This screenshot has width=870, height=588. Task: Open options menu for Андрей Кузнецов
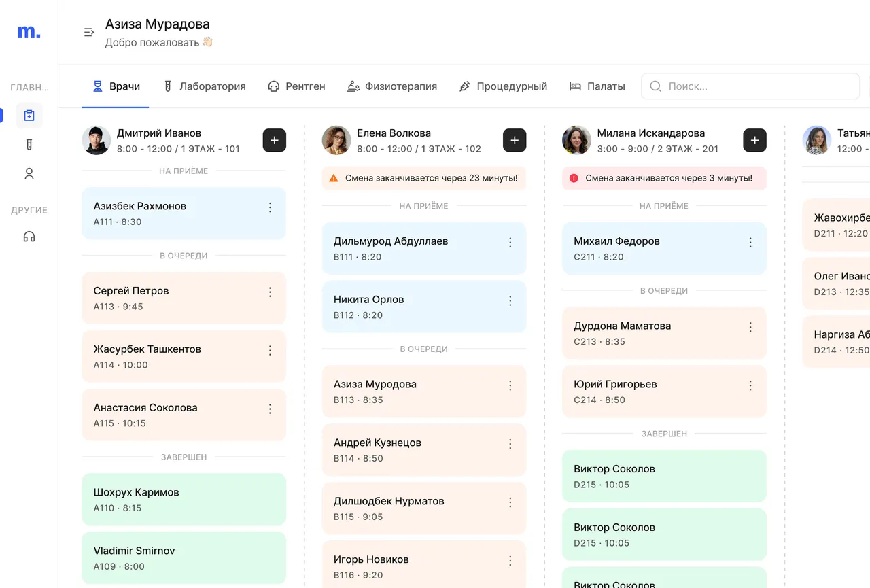click(510, 444)
